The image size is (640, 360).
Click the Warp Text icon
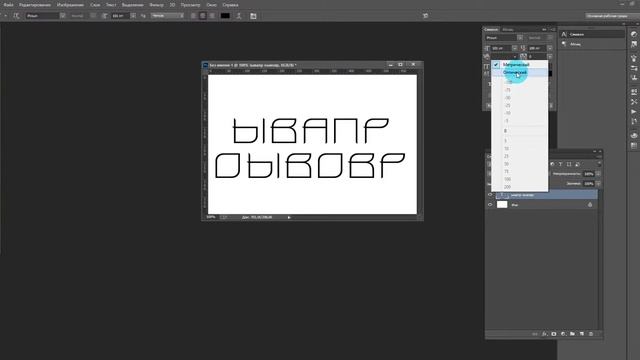click(x=239, y=16)
